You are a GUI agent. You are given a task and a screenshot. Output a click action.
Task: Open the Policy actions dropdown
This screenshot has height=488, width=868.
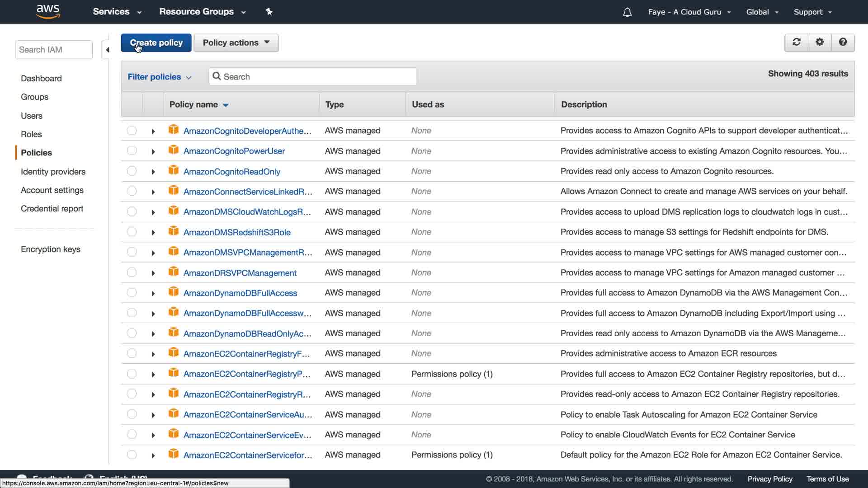coord(236,42)
